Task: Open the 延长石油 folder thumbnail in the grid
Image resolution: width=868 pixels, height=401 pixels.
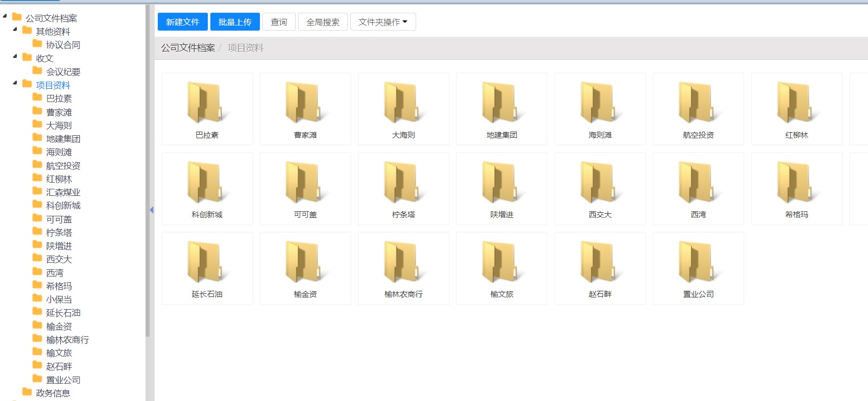Action: click(x=207, y=268)
